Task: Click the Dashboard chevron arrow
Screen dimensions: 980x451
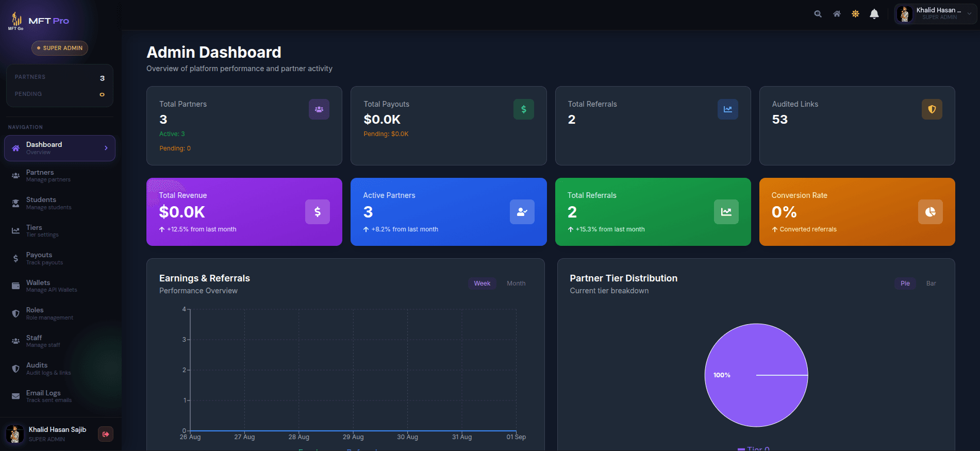Action: (106, 148)
